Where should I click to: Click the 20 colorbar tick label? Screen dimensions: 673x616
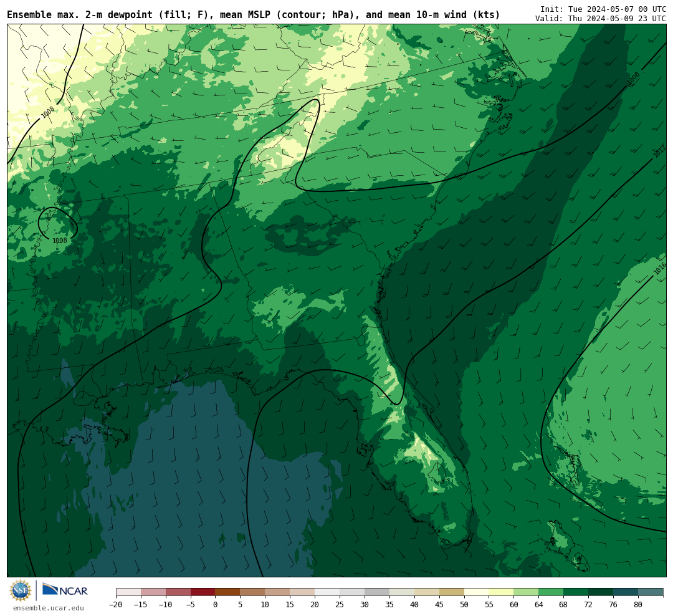coord(315,604)
